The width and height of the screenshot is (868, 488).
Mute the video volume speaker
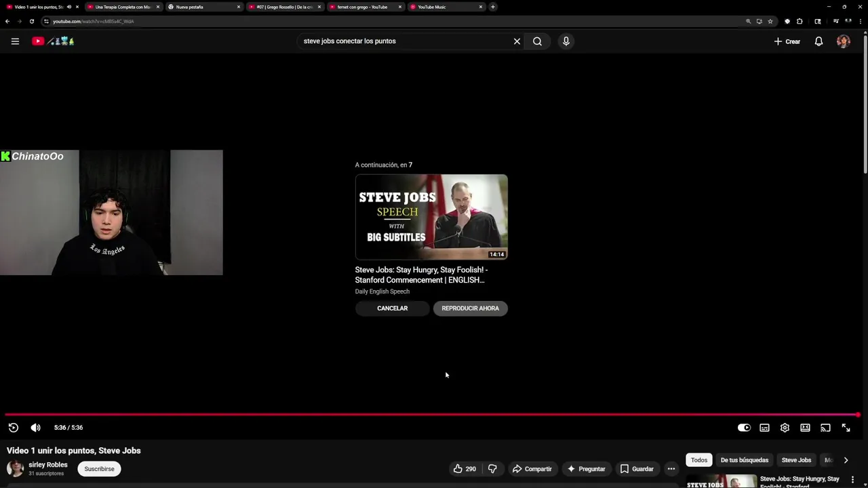[x=36, y=428]
